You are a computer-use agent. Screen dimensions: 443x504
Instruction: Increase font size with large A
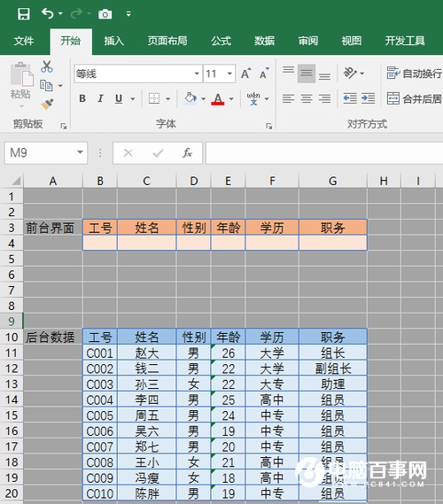246,74
